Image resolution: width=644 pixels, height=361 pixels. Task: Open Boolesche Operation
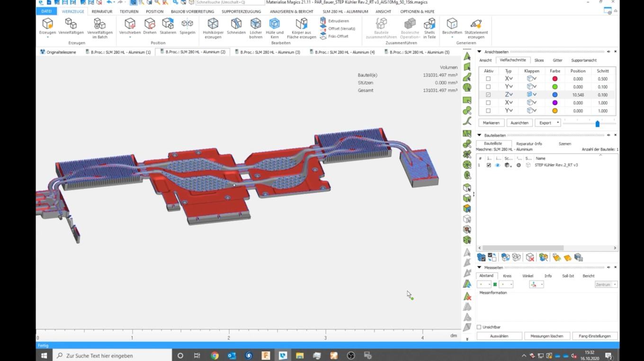(410, 28)
